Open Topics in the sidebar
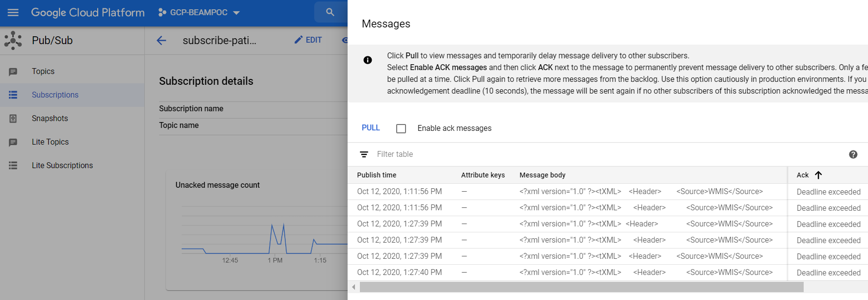Screen dimensions: 868x300 tap(43, 72)
